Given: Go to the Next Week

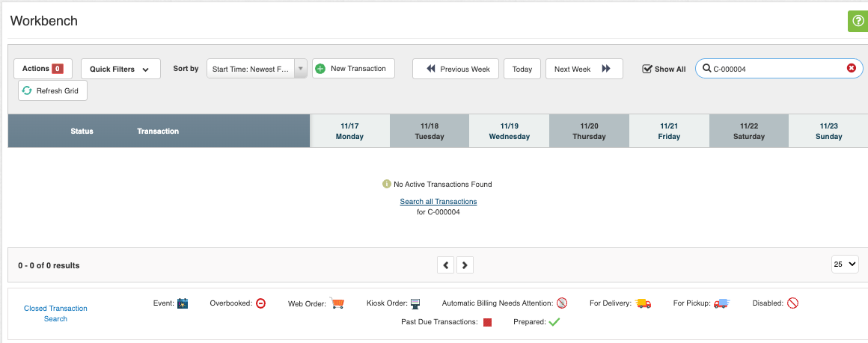Looking at the screenshot, I should tap(584, 69).
